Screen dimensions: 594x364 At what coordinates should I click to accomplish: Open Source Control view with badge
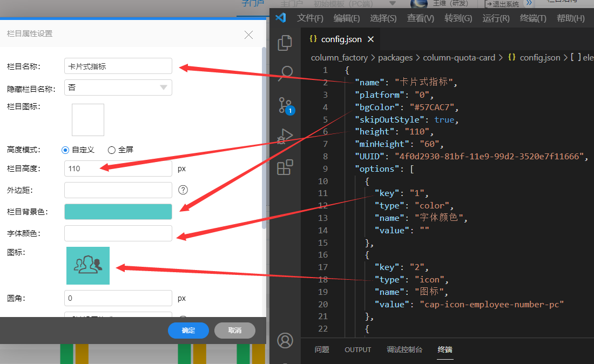(x=285, y=105)
